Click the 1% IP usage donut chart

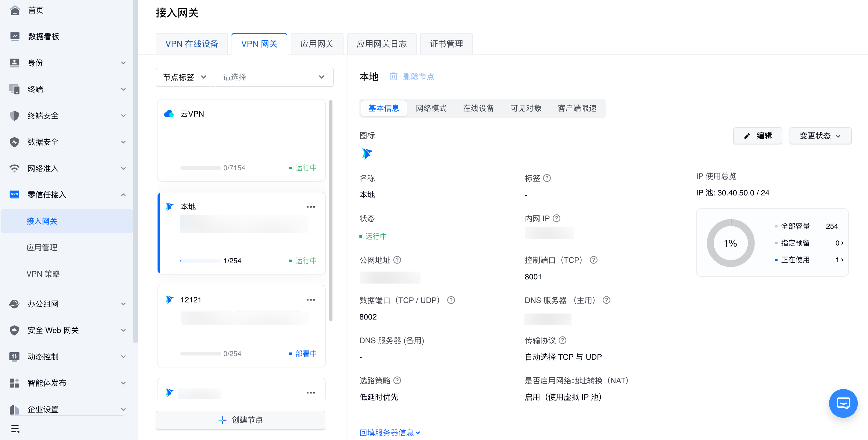(730, 243)
